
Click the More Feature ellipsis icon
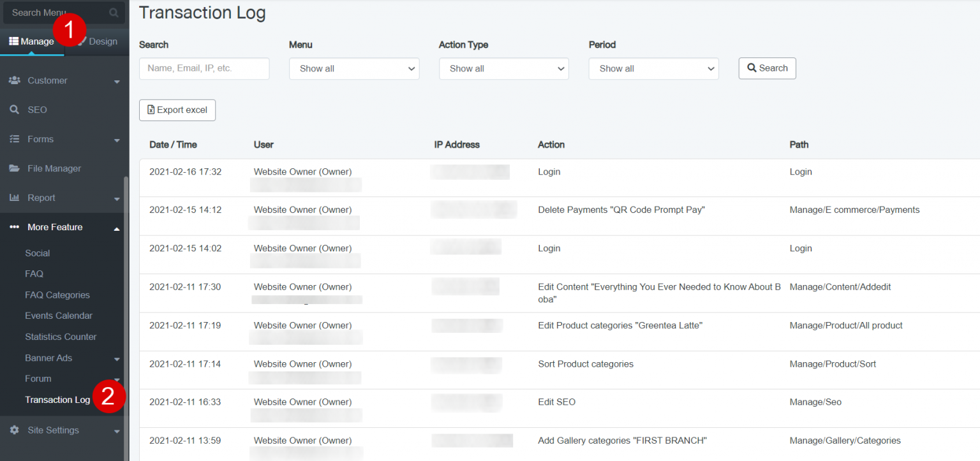point(15,227)
